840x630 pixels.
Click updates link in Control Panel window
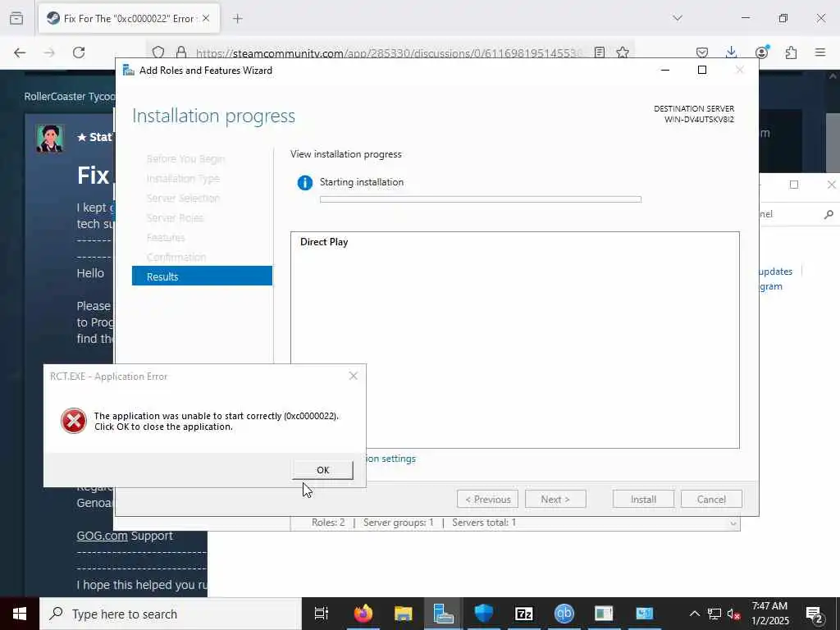[775, 272]
